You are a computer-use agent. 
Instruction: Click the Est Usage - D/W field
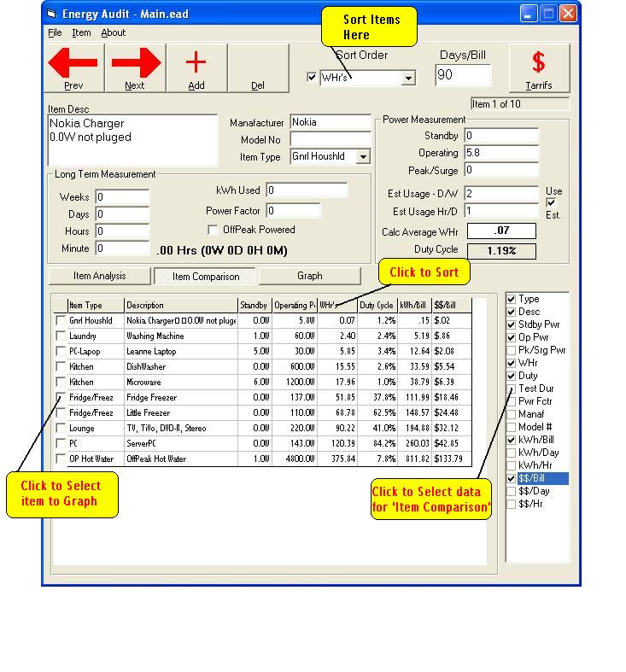501,194
